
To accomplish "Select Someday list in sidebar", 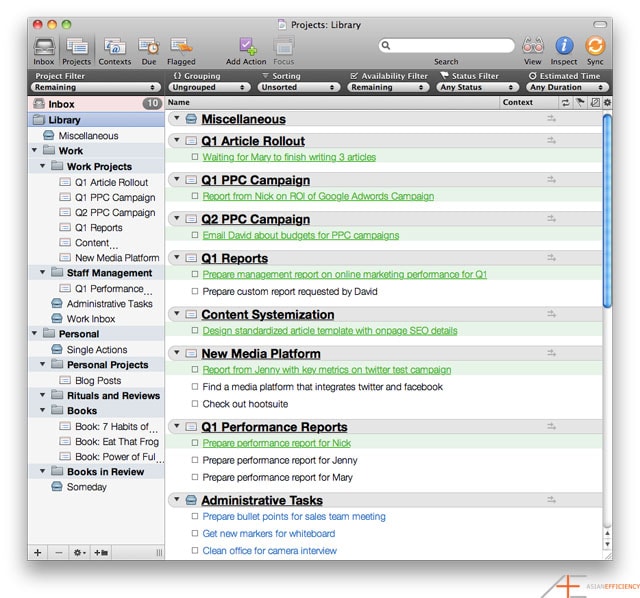I will [x=86, y=487].
